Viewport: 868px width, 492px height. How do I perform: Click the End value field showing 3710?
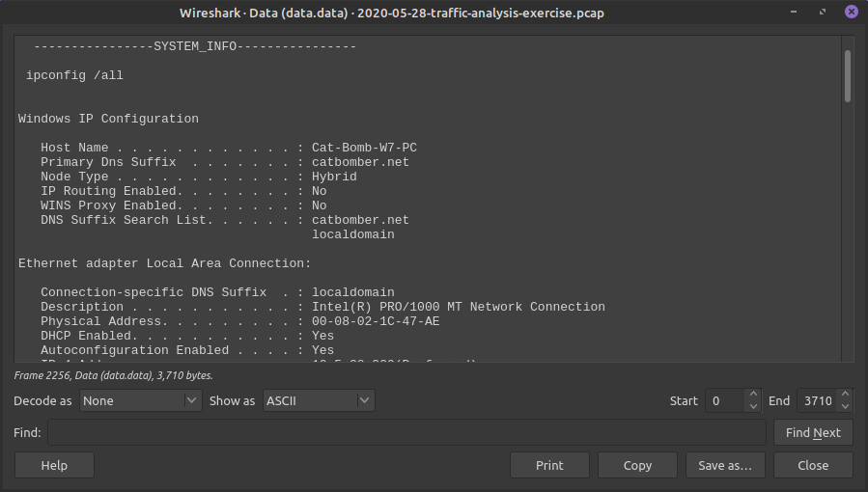[818, 400]
